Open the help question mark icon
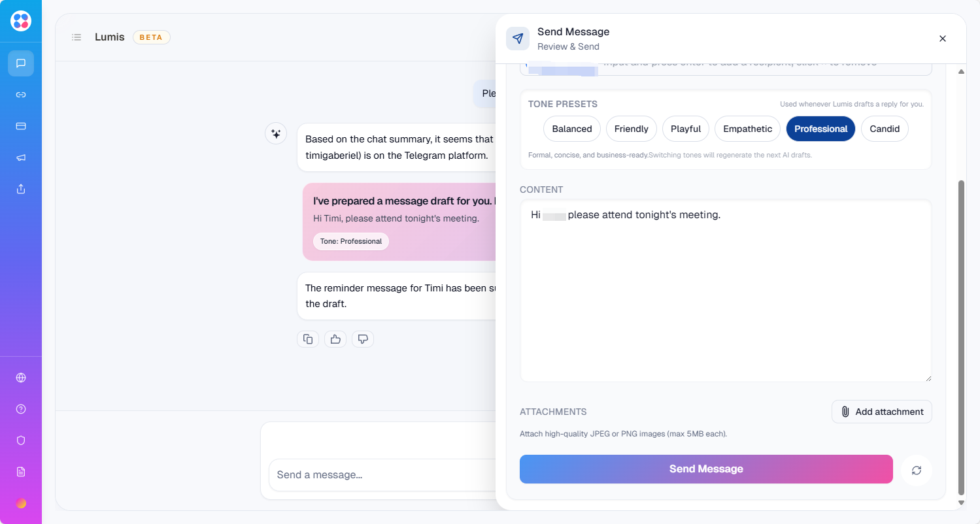Viewport: 980px width, 524px height. click(21, 409)
